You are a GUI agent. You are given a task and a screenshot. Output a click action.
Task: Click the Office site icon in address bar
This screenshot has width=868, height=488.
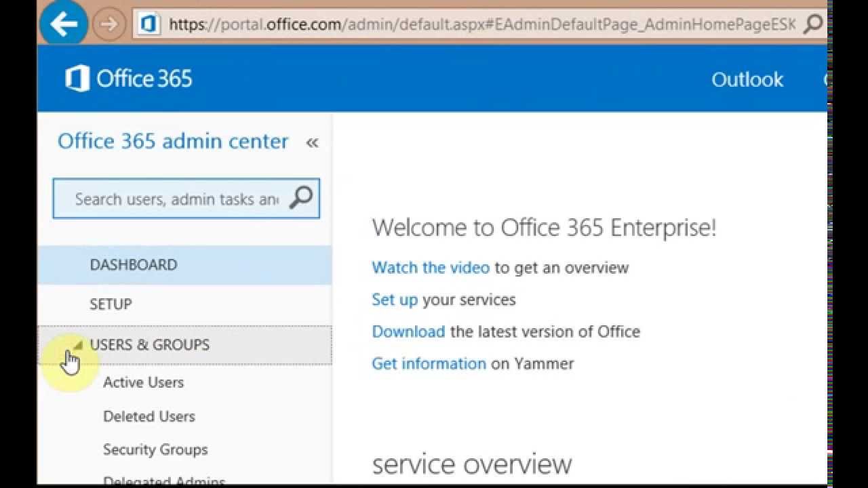(148, 25)
